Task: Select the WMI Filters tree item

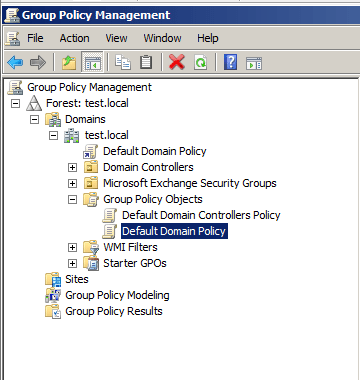Action: pos(130,247)
